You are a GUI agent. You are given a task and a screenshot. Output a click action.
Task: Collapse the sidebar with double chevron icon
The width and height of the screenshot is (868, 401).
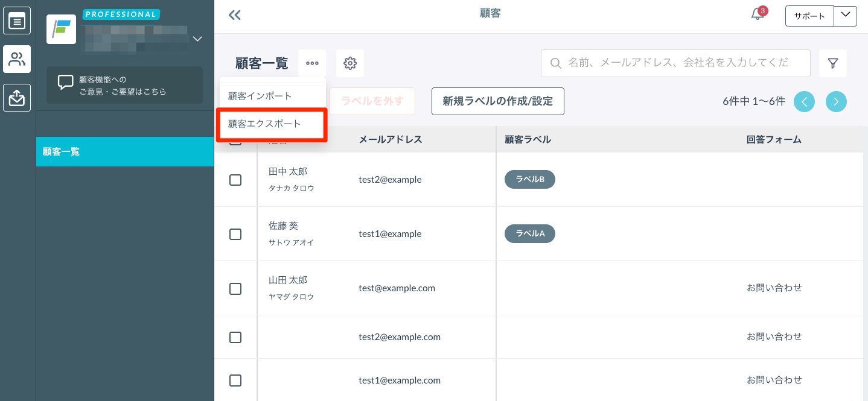235,15
